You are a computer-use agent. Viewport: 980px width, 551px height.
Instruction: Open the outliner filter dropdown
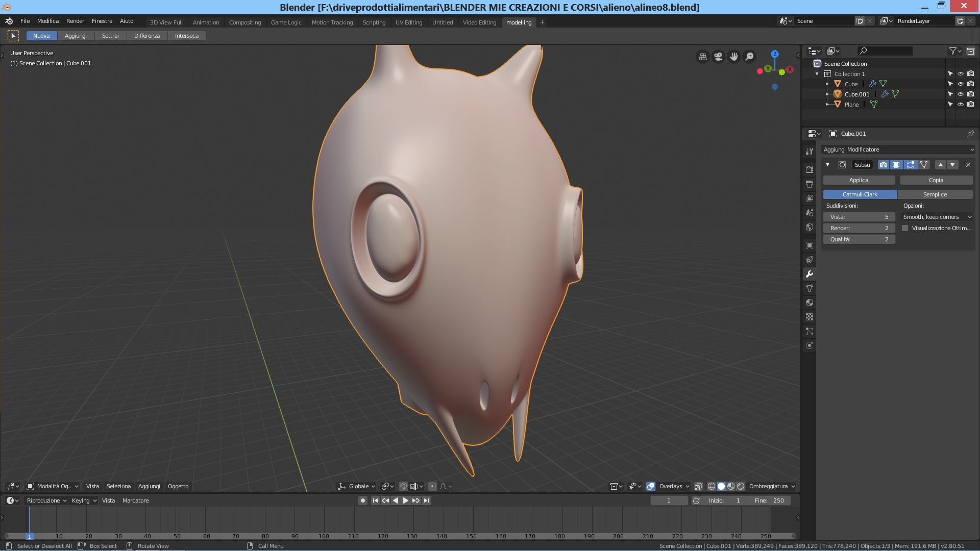[x=955, y=51]
